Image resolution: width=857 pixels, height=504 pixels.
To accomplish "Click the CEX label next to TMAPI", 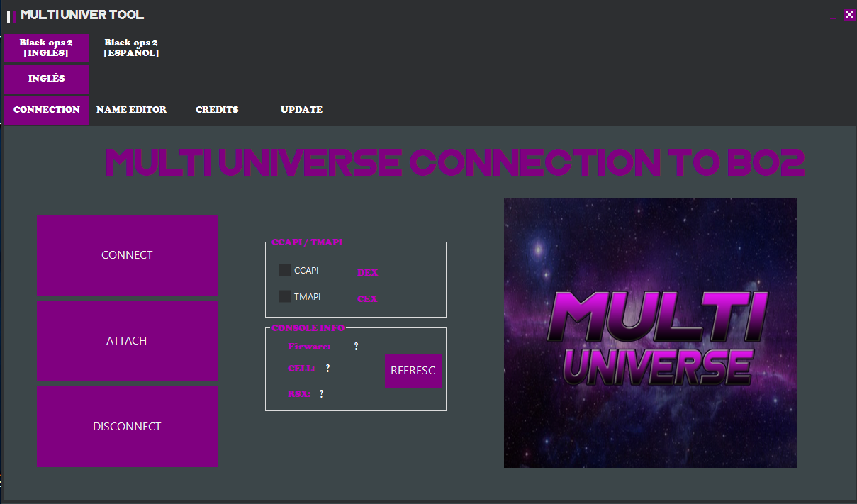I will pos(367,299).
